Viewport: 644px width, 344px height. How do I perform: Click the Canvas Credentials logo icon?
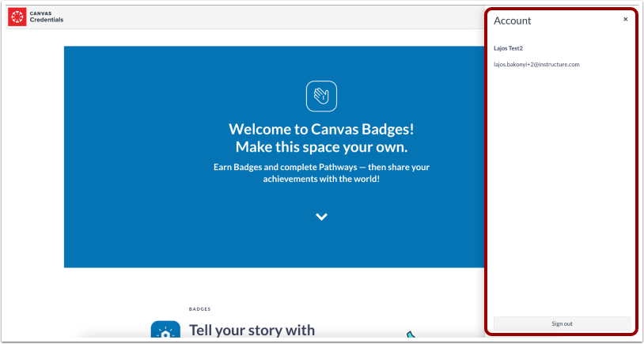[x=17, y=17]
